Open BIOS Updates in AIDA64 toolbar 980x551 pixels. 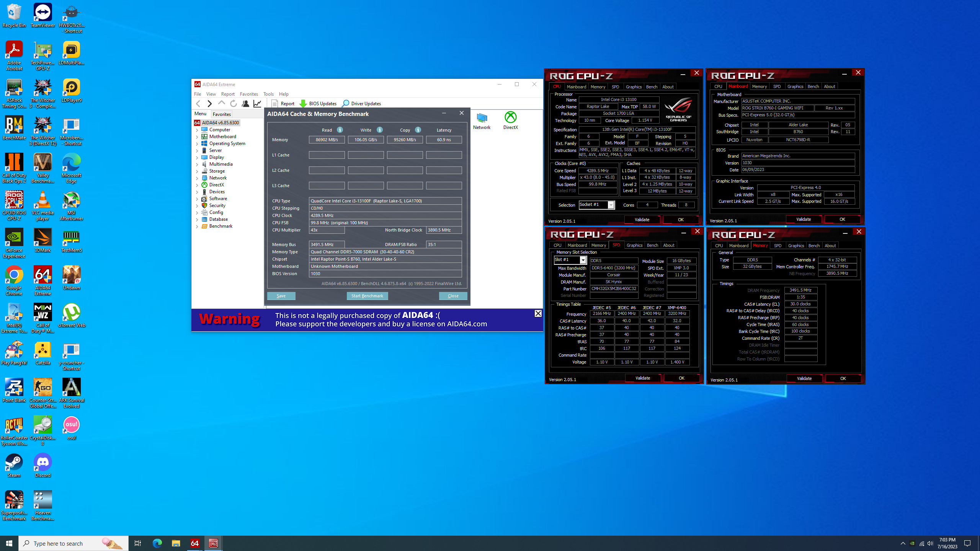click(318, 103)
